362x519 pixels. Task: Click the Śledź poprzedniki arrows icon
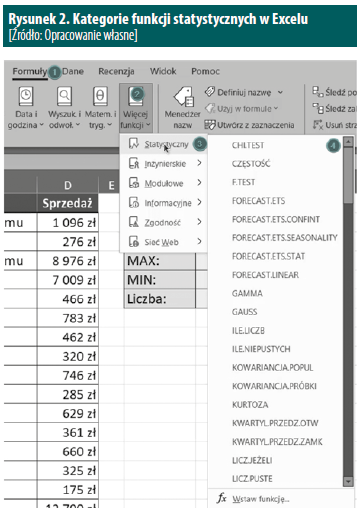(x=318, y=91)
